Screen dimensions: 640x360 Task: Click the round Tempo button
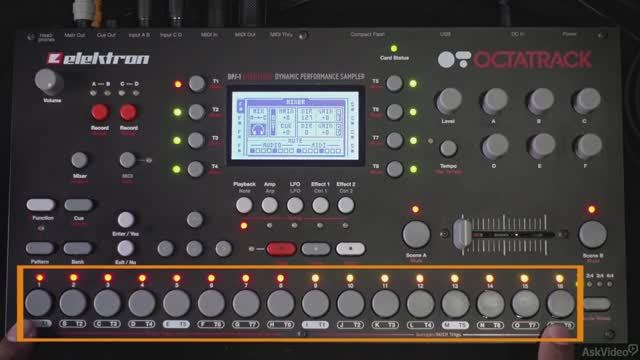[x=448, y=149]
